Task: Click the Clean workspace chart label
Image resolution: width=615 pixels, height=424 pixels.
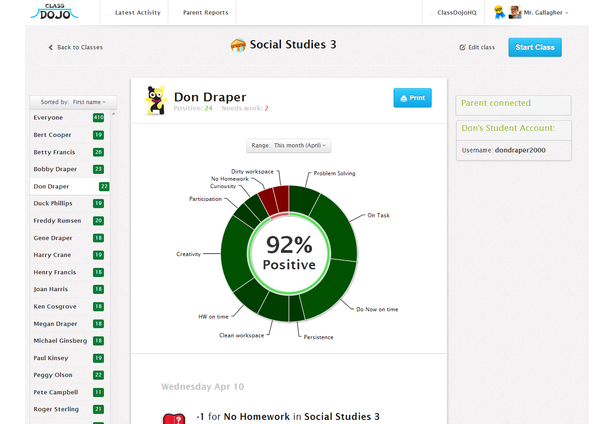Action: point(242,336)
